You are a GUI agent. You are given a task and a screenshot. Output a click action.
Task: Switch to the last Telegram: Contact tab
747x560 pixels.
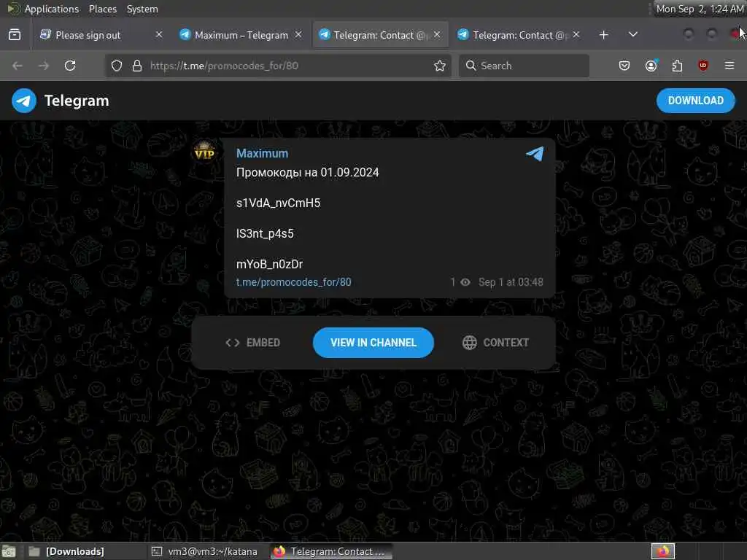click(519, 35)
